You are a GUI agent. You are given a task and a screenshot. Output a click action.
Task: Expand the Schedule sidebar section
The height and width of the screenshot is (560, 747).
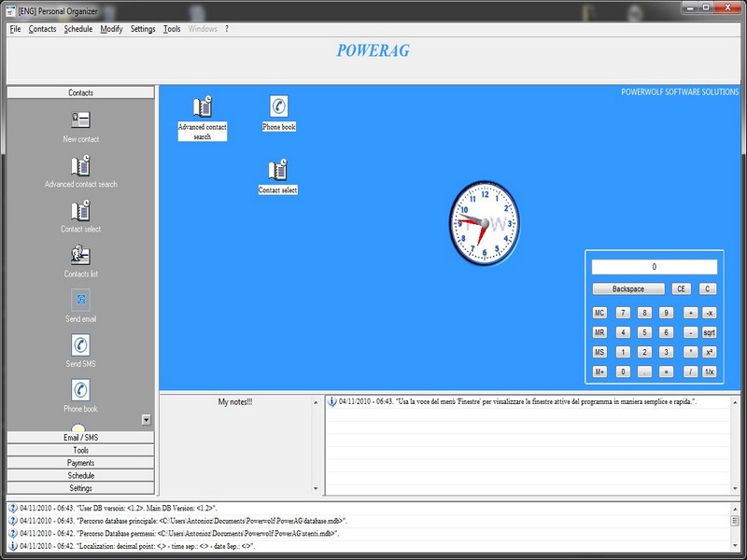pyautogui.click(x=80, y=475)
